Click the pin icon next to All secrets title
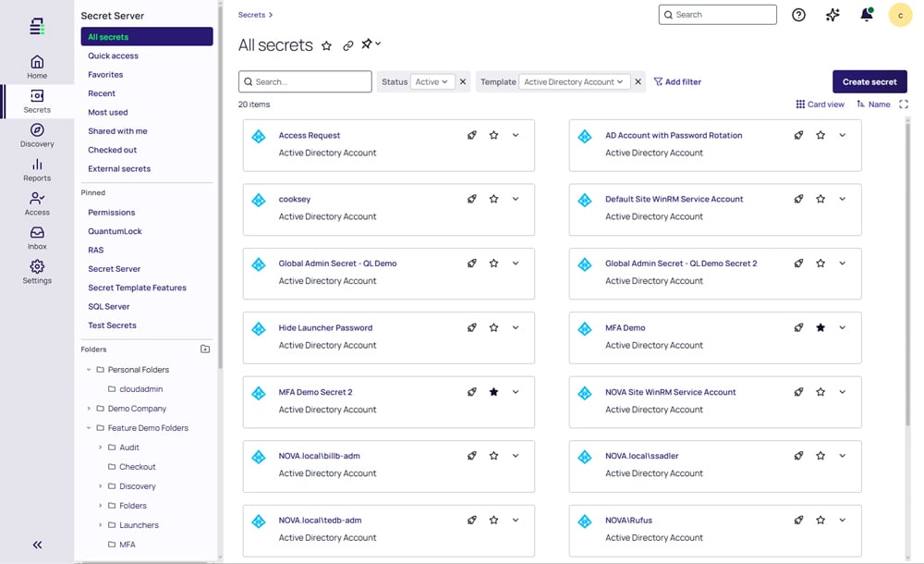 tap(366, 43)
